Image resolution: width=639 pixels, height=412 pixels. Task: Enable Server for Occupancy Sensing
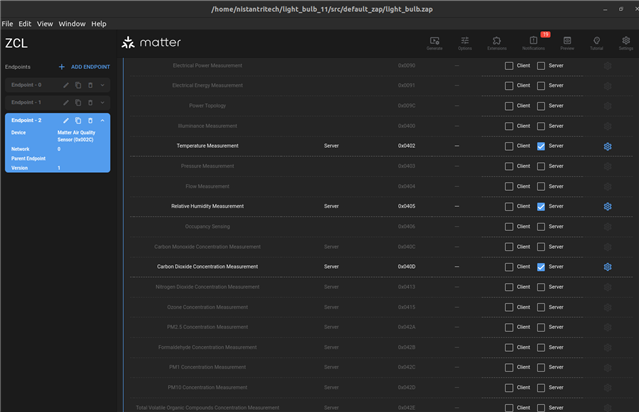(x=541, y=227)
